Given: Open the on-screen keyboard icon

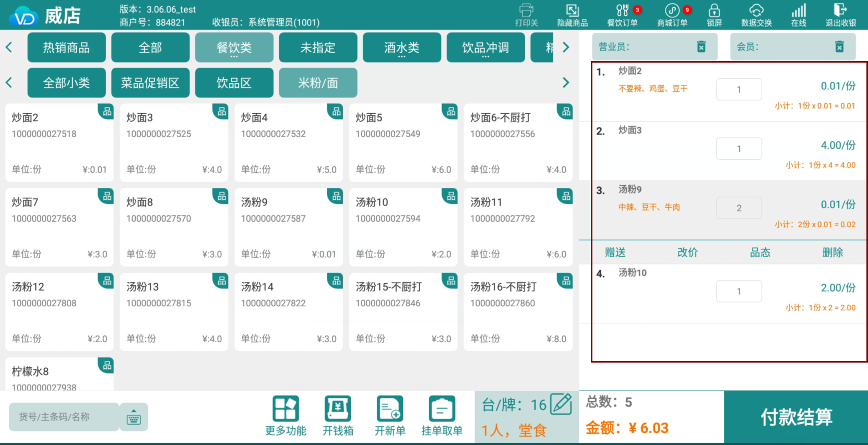Looking at the screenshot, I should pyautogui.click(x=134, y=417).
